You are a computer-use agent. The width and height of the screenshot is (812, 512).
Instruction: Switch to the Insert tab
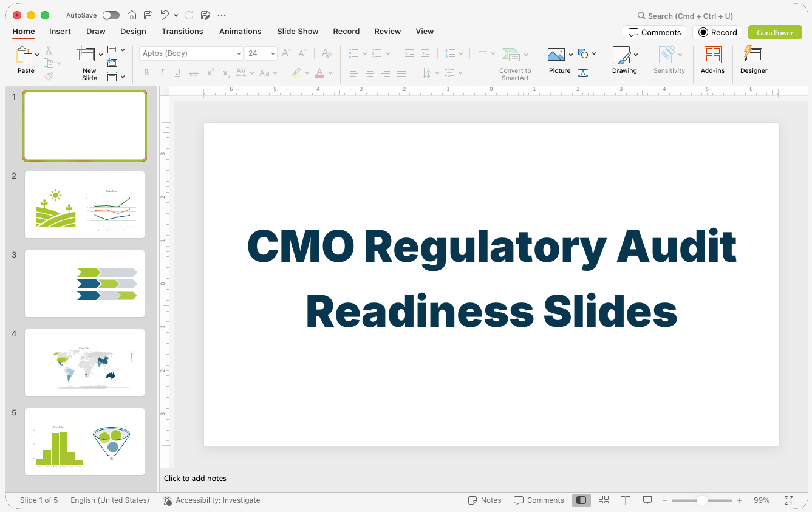pos(60,31)
